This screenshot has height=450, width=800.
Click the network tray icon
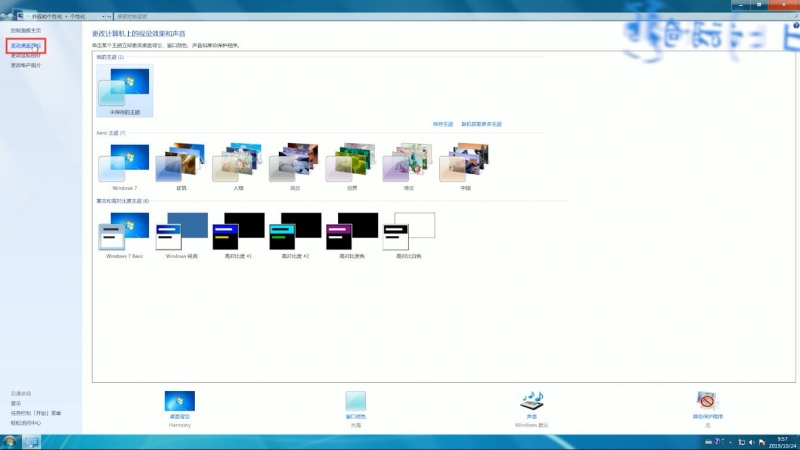click(x=741, y=442)
